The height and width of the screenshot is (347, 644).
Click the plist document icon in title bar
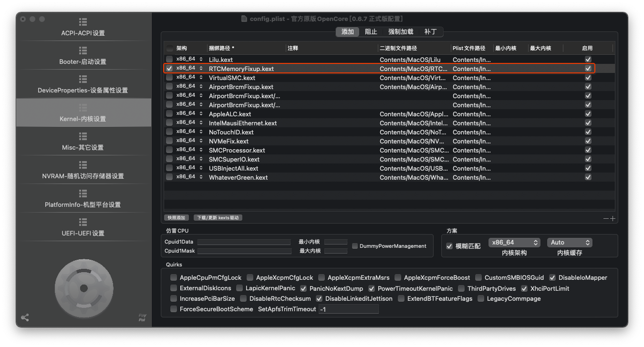point(245,19)
